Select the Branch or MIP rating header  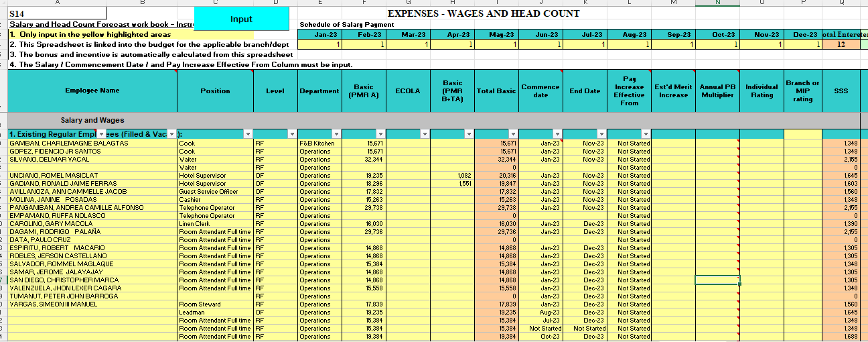coord(803,91)
